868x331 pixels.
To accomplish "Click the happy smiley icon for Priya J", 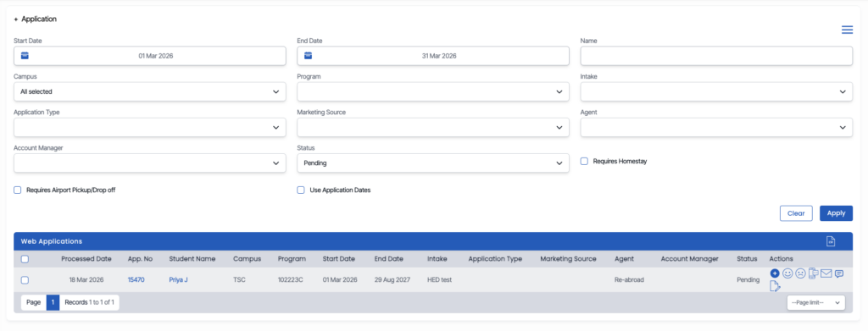I will (x=787, y=273).
